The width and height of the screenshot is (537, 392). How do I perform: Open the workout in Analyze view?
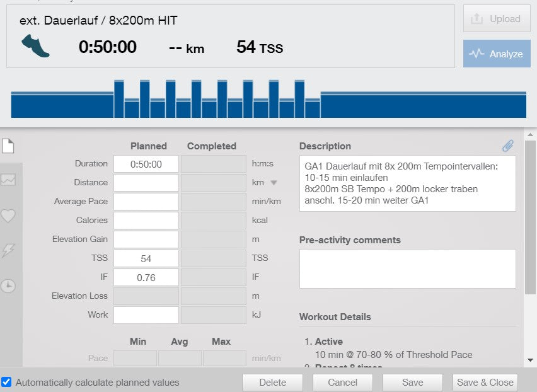(x=497, y=54)
